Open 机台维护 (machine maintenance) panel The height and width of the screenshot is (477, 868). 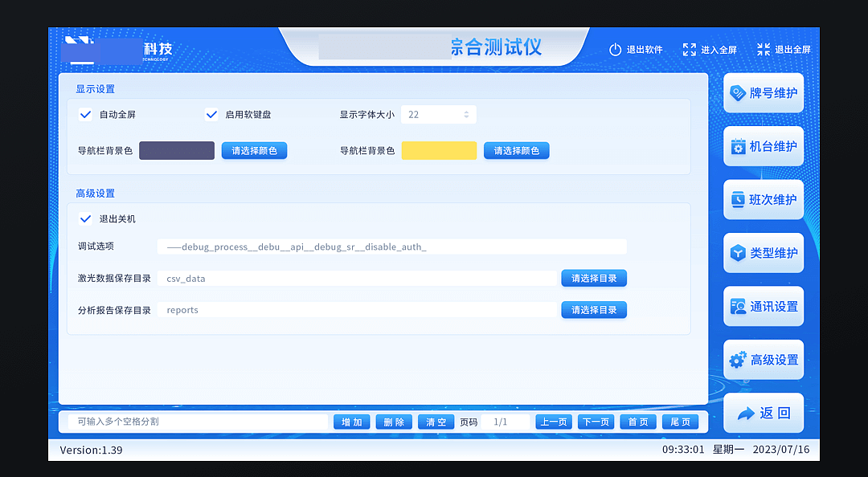(x=763, y=146)
